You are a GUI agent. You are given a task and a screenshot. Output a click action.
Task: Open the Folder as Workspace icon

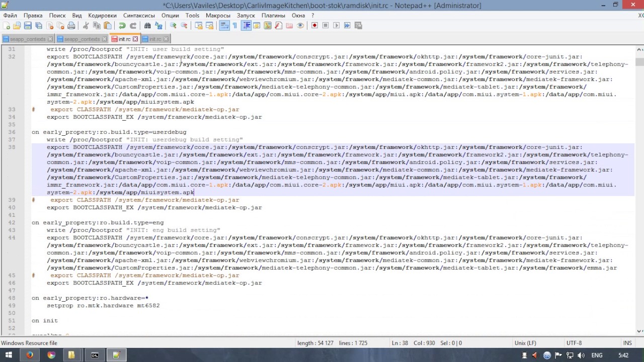point(289,26)
